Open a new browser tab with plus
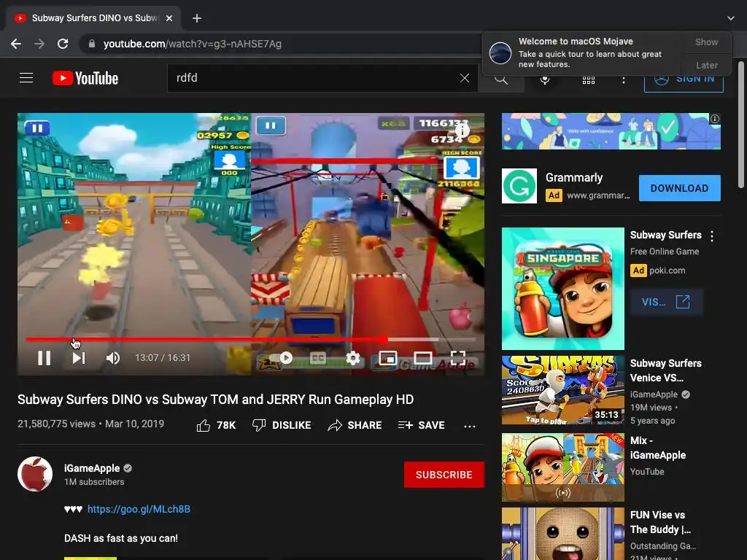747x560 pixels. tap(197, 18)
